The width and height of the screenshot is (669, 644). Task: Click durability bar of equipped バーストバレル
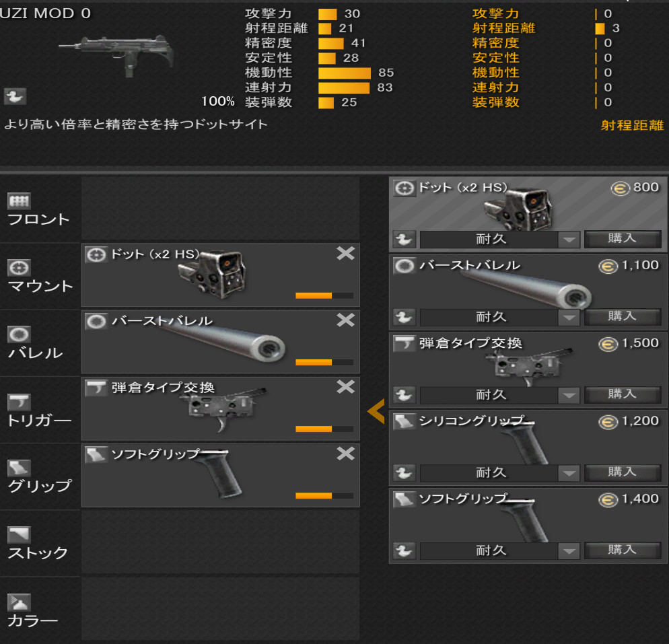coord(324,362)
